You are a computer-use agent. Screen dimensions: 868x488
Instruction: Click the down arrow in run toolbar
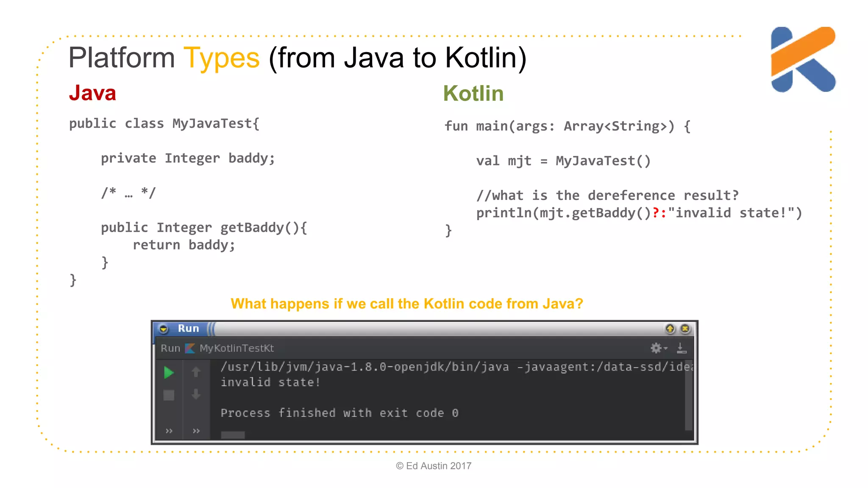click(x=196, y=394)
